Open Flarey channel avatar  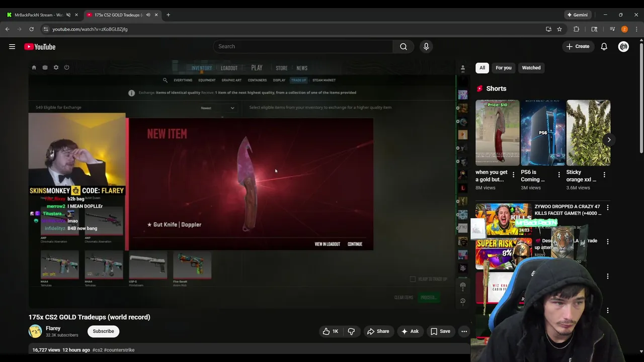pyautogui.click(x=35, y=331)
